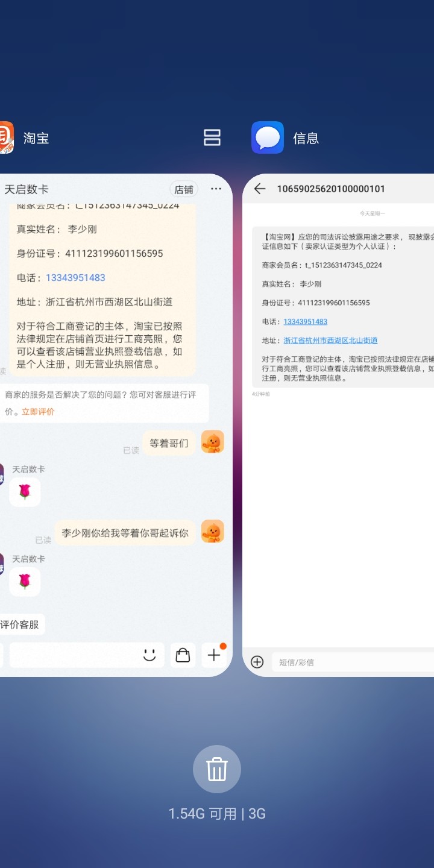Tap the avatar beside '等着哥们' message

[x=213, y=442]
